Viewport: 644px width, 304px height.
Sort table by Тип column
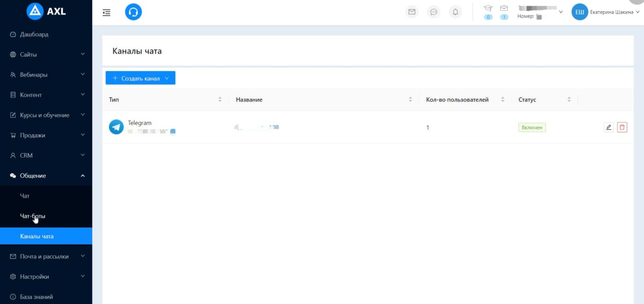tap(220, 99)
